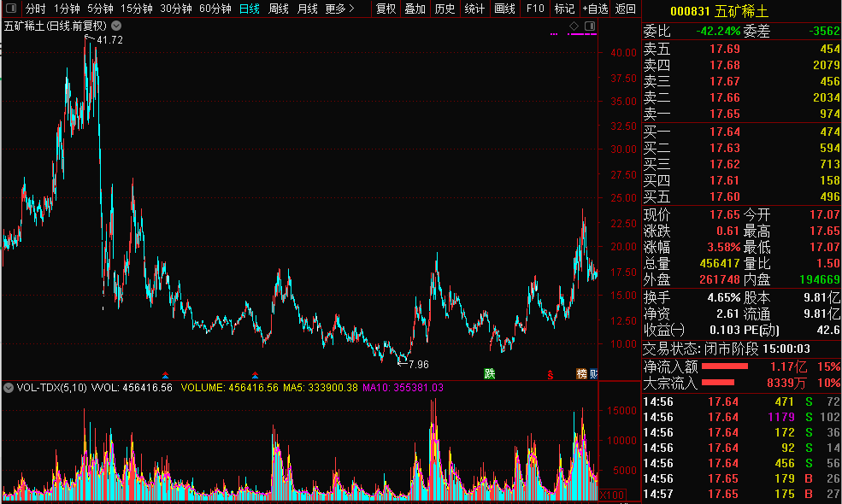Screen dimensions: 842x504
Task: Click the 复权 adjustment button
Action: pos(386,9)
